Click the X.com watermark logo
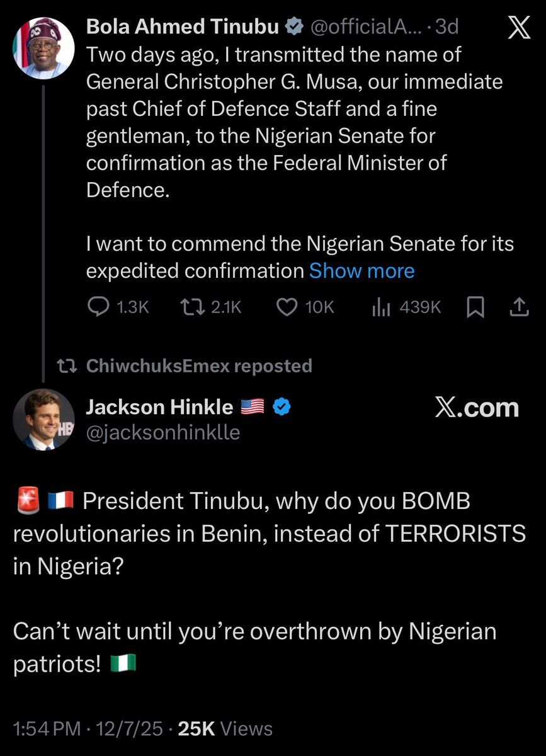 pyautogui.click(x=477, y=408)
